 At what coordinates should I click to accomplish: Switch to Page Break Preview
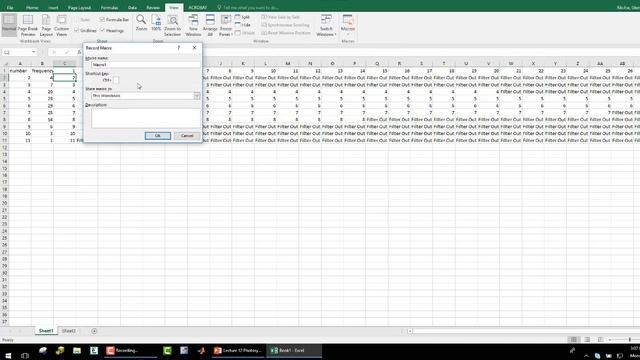point(28,25)
